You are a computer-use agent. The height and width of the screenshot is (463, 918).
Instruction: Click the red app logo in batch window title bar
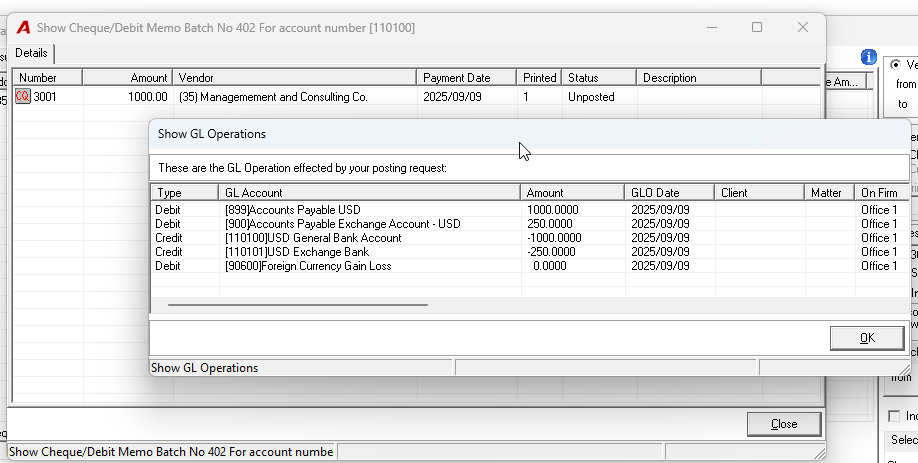23,28
